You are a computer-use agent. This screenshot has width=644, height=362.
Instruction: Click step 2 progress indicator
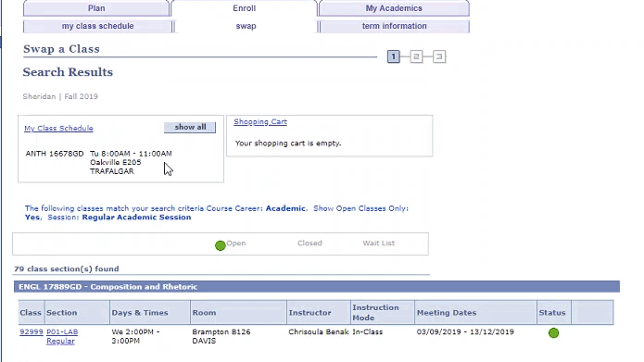pos(416,56)
